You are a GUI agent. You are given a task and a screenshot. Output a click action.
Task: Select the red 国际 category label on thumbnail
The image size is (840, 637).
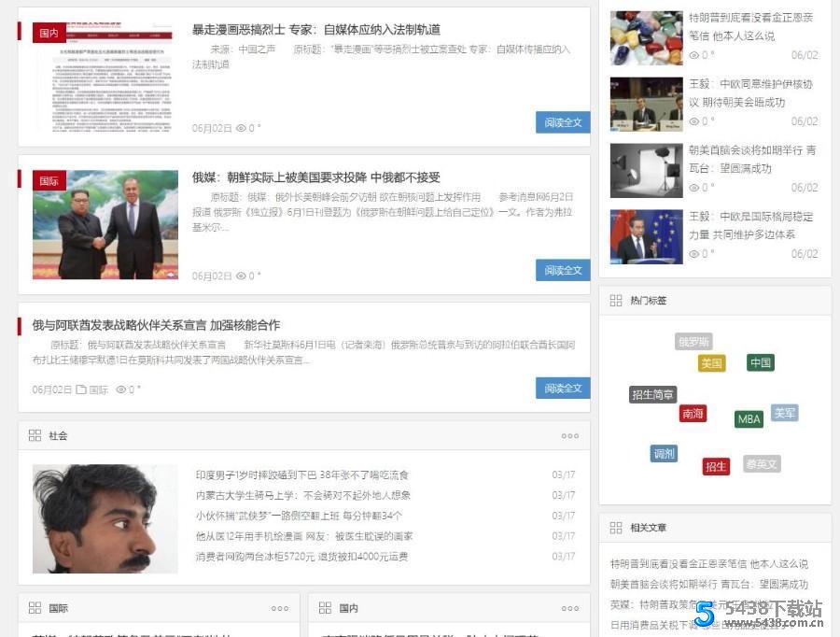(x=49, y=180)
